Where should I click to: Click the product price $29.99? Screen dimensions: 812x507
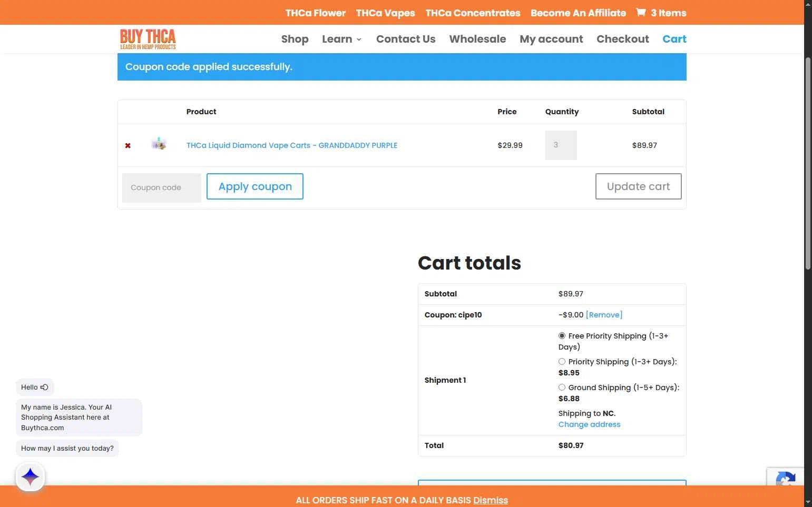[x=510, y=145]
